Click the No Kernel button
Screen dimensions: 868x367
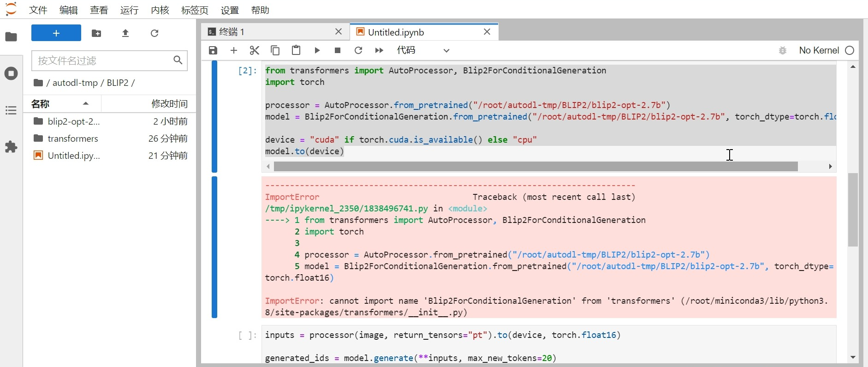pyautogui.click(x=819, y=50)
